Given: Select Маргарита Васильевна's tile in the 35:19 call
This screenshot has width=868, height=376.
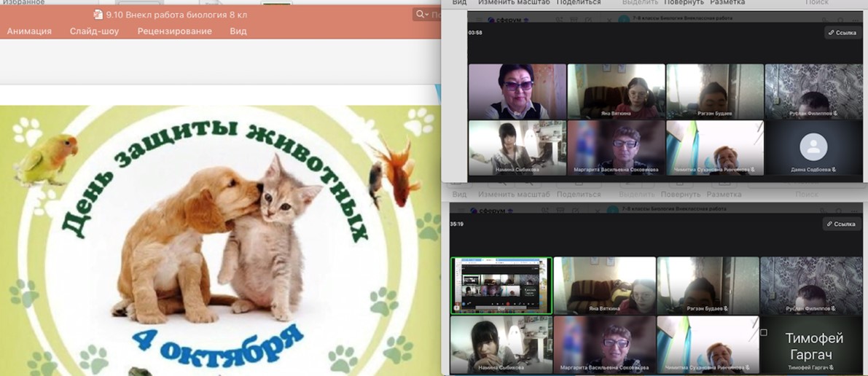Looking at the screenshot, I should 604,345.
